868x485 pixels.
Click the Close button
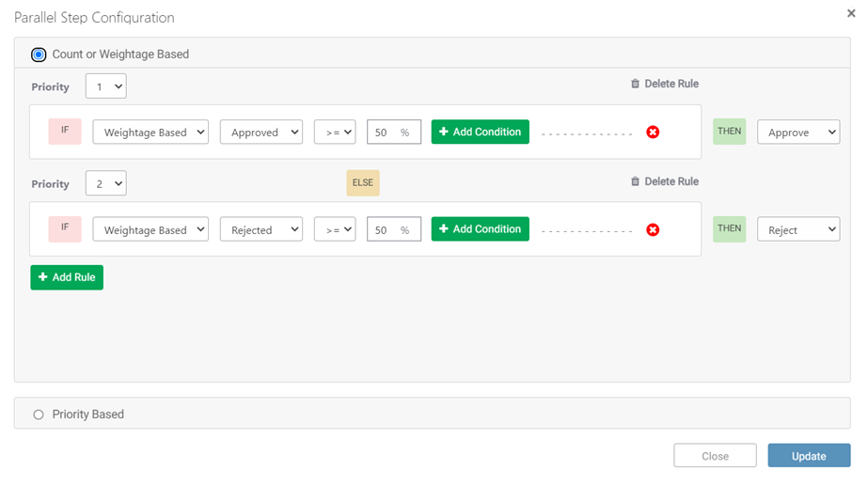click(x=715, y=456)
